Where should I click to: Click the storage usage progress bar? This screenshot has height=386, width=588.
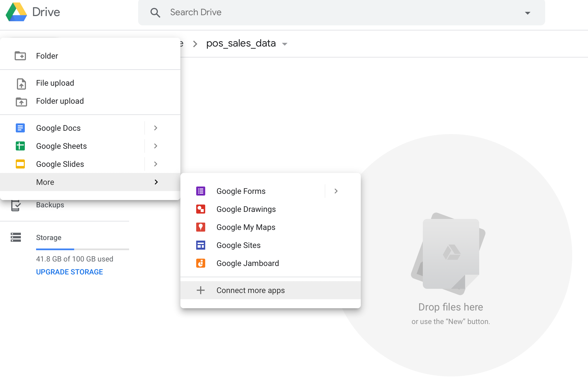pyautogui.click(x=83, y=249)
